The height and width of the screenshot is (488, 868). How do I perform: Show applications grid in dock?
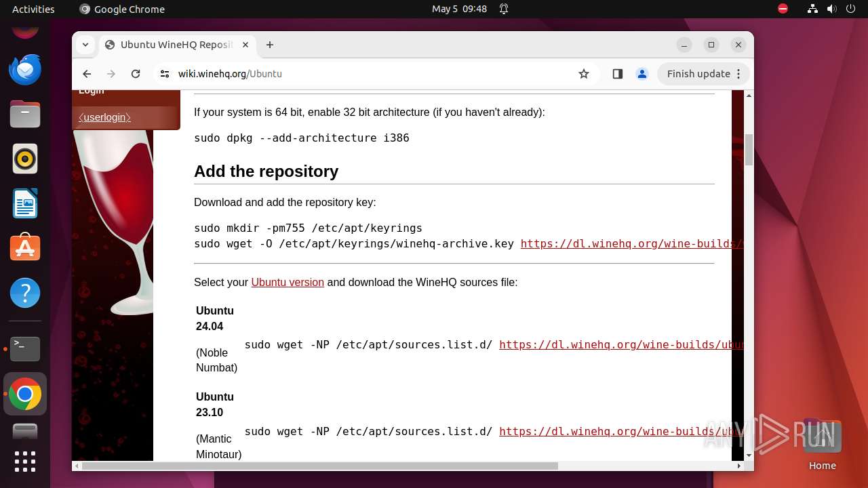pyautogui.click(x=25, y=462)
